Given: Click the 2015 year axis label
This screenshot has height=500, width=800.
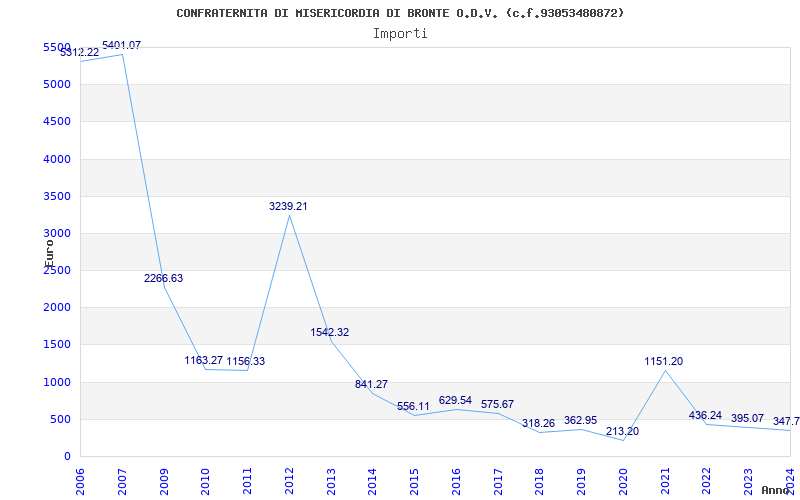Looking at the screenshot, I should pos(414,481).
